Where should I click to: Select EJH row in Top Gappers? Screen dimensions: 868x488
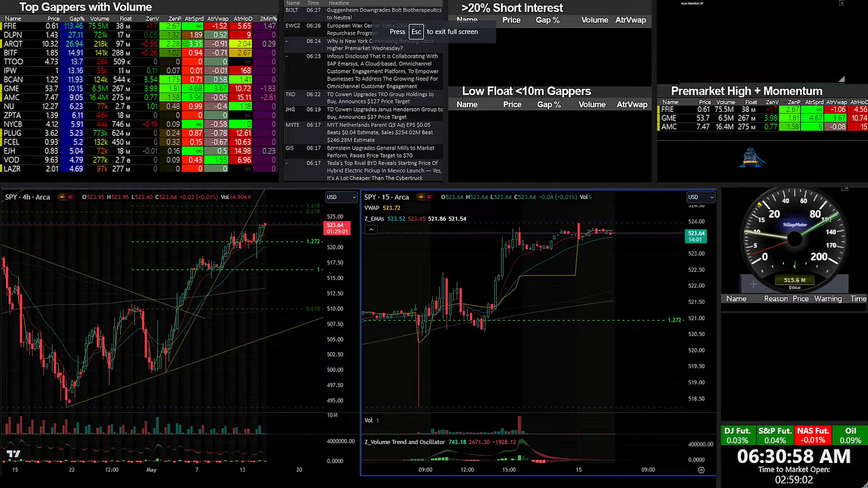(139, 151)
